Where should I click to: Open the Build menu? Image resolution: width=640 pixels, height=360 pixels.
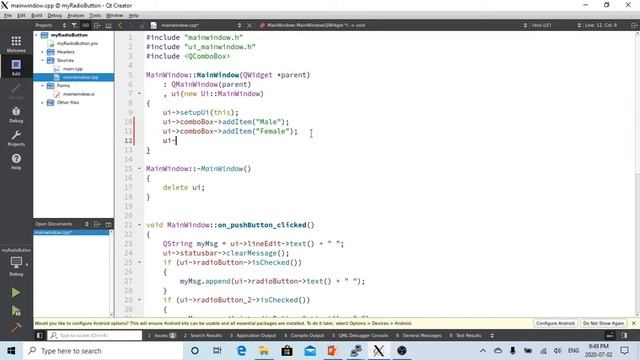(37, 16)
